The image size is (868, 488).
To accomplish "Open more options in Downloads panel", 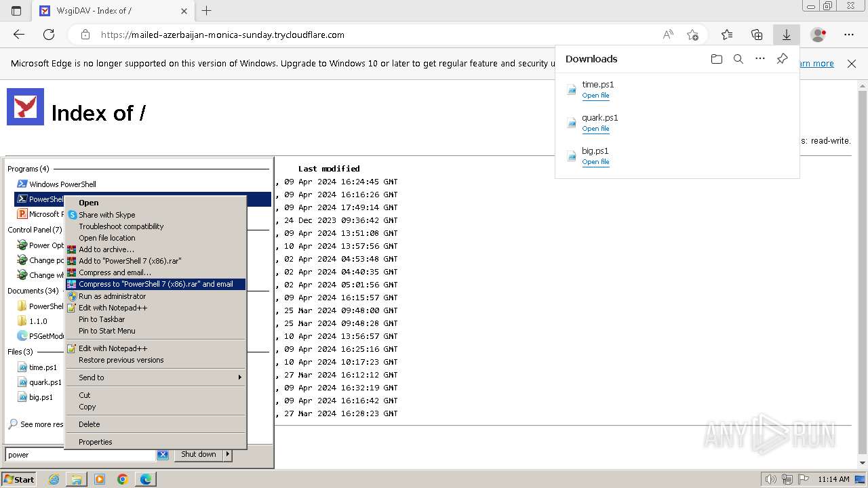I will pyautogui.click(x=760, y=59).
